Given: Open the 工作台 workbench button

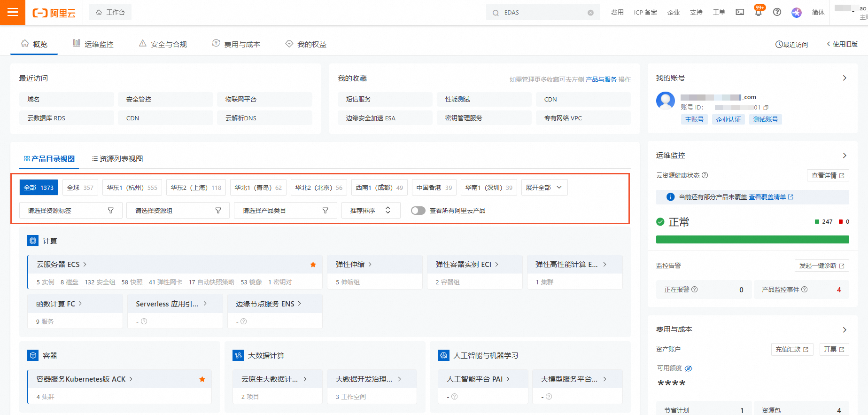Looking at the screenshot, I should point(110,12).
